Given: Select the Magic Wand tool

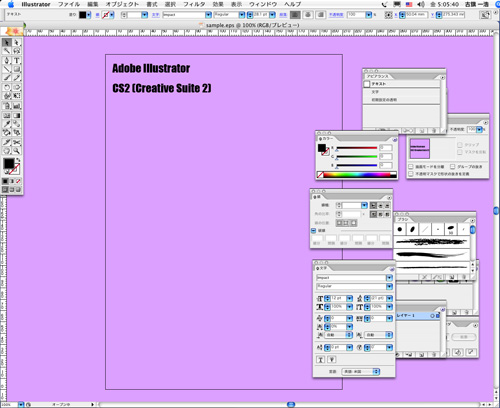Looking at the screenshot, I should click(7, 51).
